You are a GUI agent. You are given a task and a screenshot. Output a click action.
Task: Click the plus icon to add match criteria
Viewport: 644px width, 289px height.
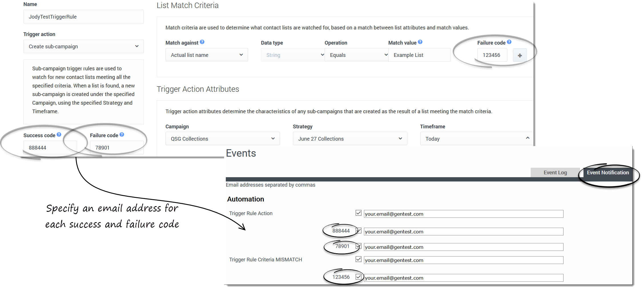[x=520, y=55]
